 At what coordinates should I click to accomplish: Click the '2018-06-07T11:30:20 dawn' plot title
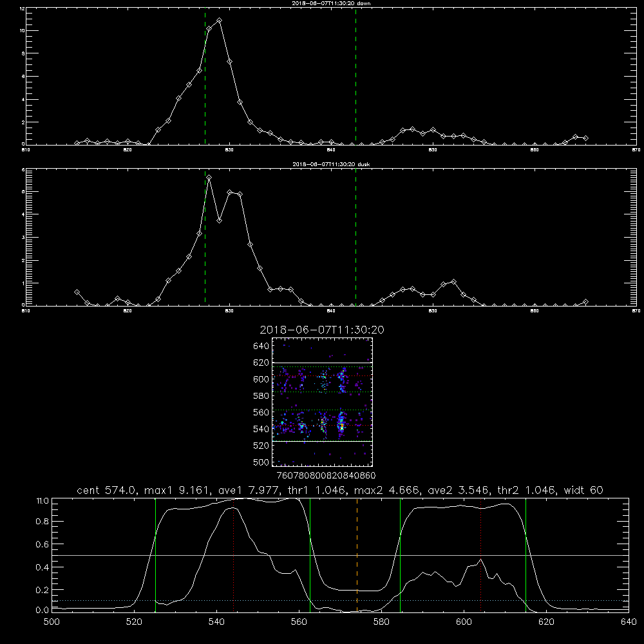click(331, 3)
